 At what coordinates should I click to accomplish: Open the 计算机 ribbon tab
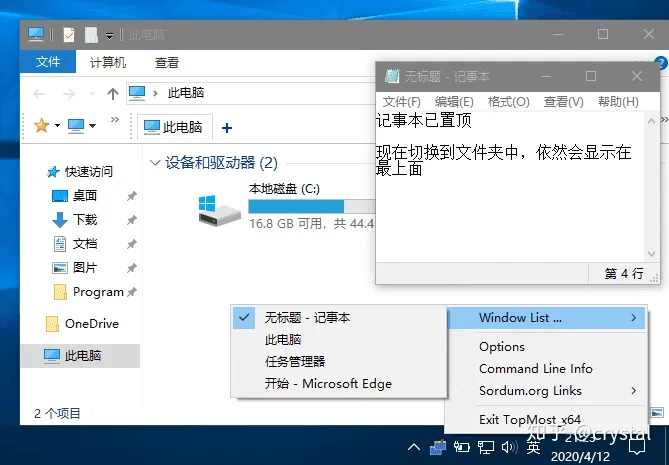[108, 63]
